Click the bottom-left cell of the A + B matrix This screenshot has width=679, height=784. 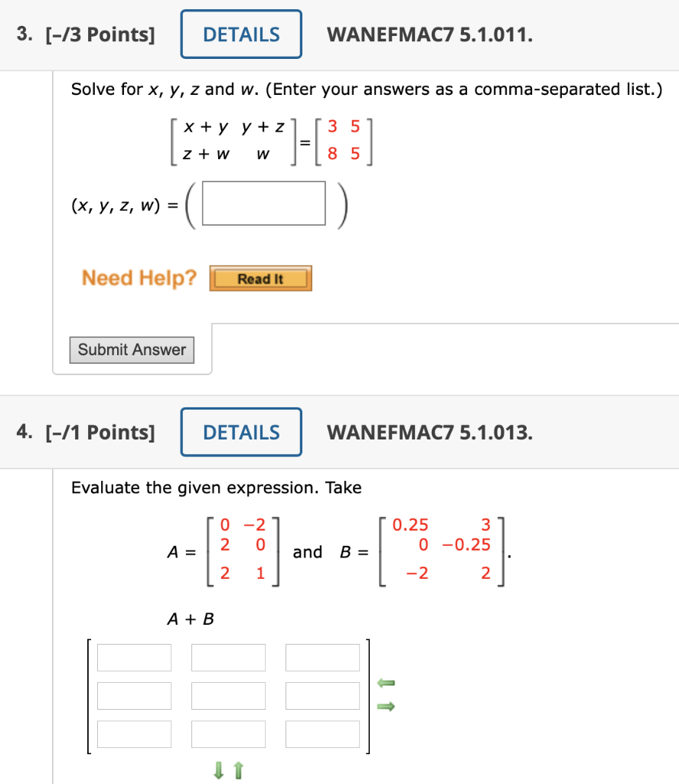coord(134,733)
